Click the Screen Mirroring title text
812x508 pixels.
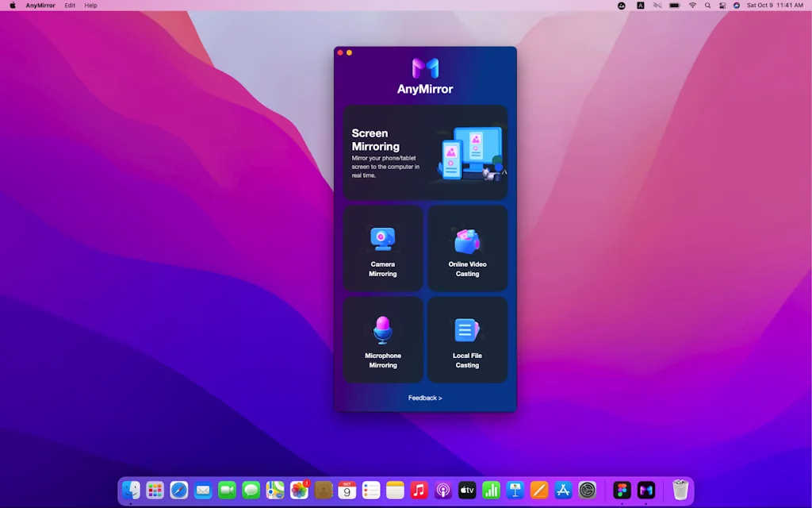[375, 140]
